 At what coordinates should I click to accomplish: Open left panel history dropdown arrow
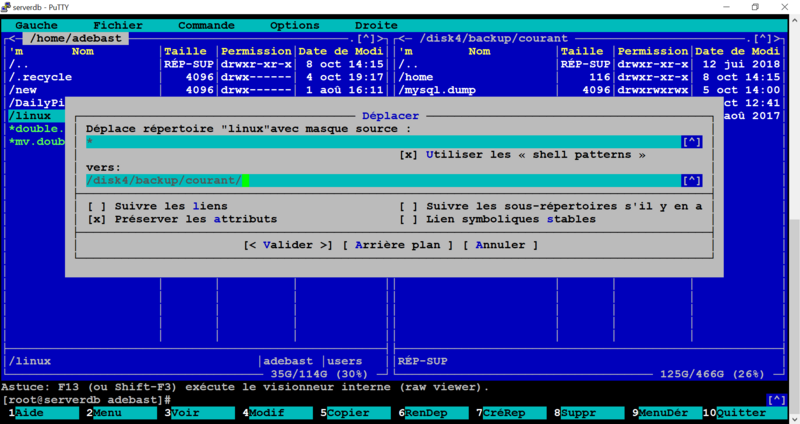[366, 38]
